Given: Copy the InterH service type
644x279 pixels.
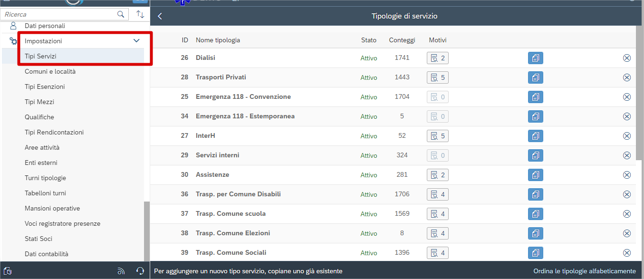Looking at the screenshot, I should coord(536,136).
